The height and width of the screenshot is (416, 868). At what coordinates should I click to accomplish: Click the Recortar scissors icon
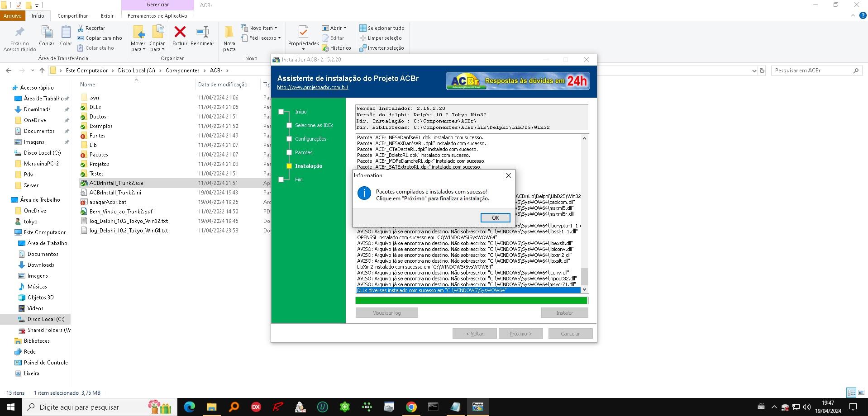[x=81, y=28]
